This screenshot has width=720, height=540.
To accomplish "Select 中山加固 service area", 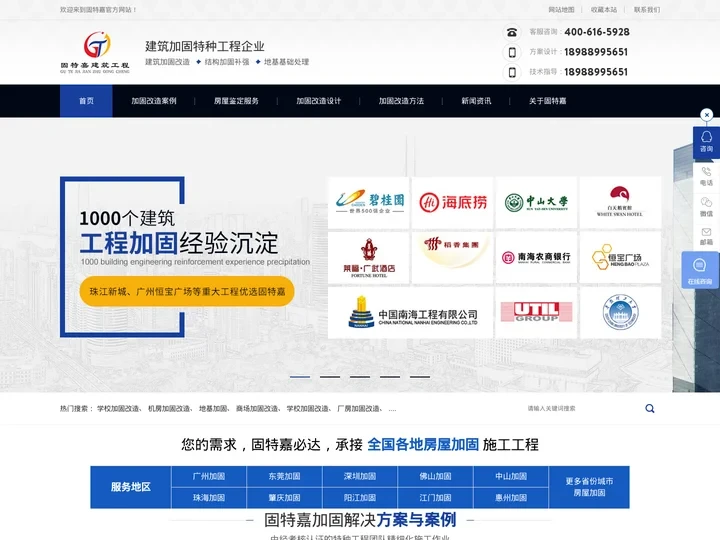I will tap(511, 476).
